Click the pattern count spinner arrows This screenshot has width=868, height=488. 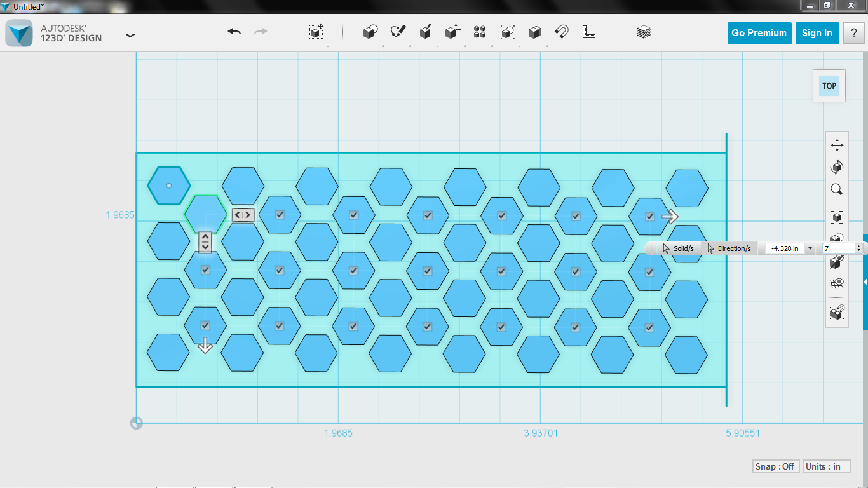858,248
